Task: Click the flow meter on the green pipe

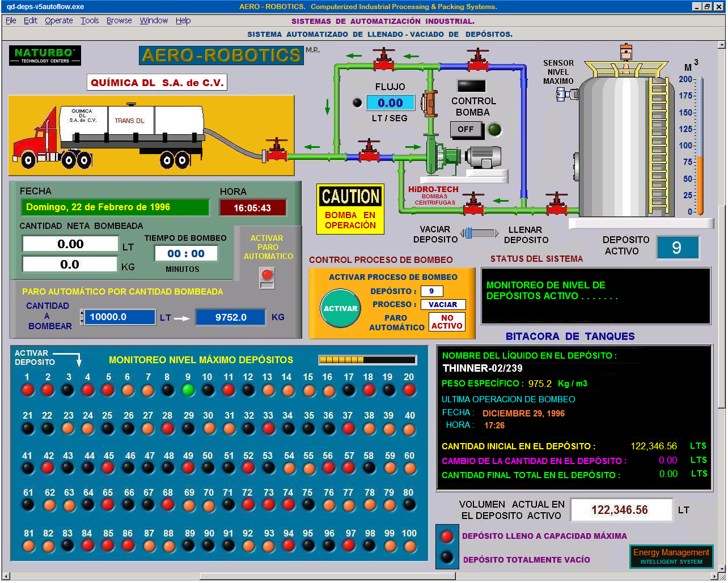Action: [x=429, y=103]
